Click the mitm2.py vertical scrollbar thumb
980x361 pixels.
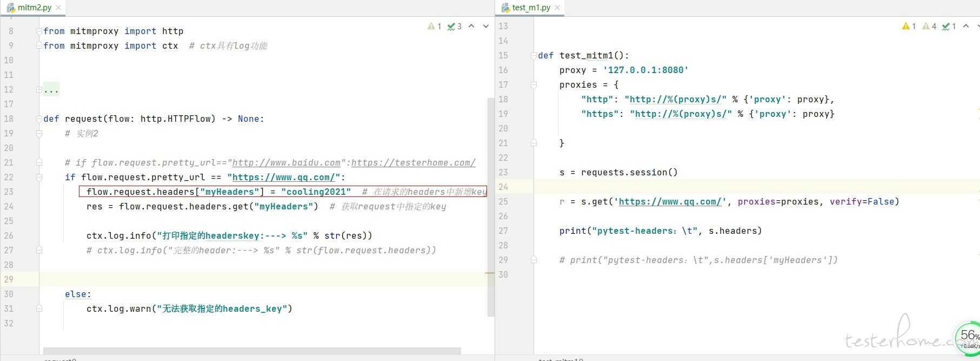491,207
